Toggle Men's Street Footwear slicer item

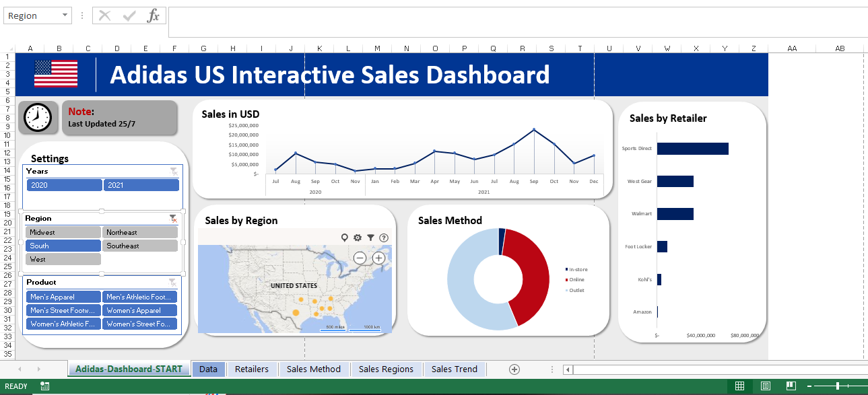(63, 310)
